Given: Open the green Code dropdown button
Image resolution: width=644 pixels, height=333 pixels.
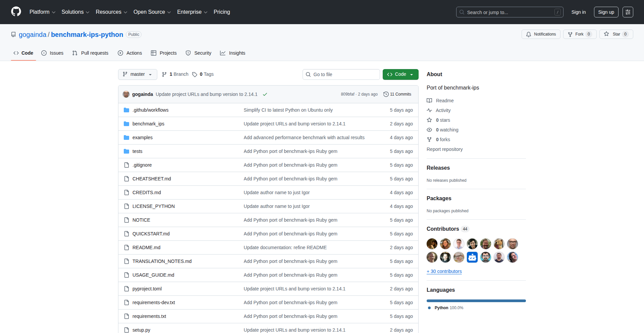Looking at the screenshot, I should tap(400, 74).
